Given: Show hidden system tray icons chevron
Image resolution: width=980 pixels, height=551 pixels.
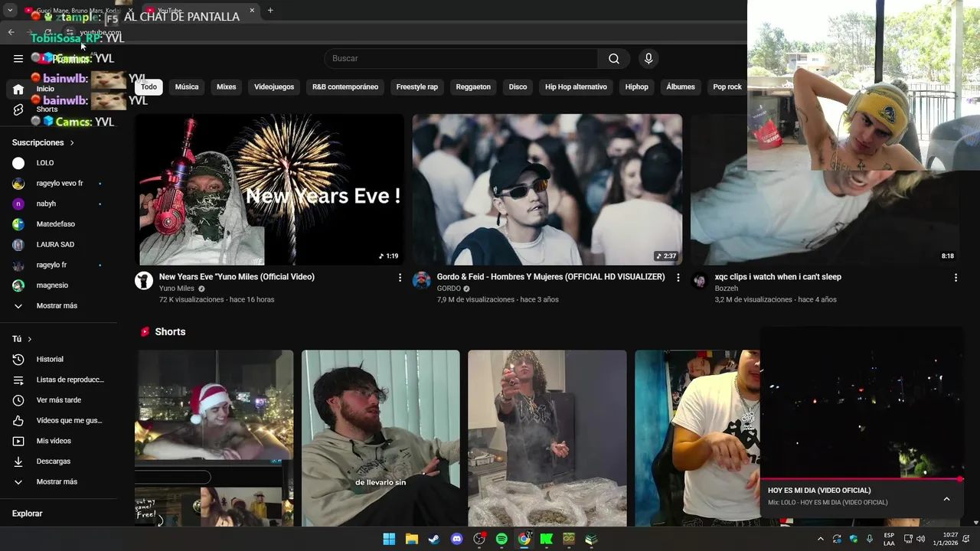Looking at the screenshot, I should click(x=821, y=539).
